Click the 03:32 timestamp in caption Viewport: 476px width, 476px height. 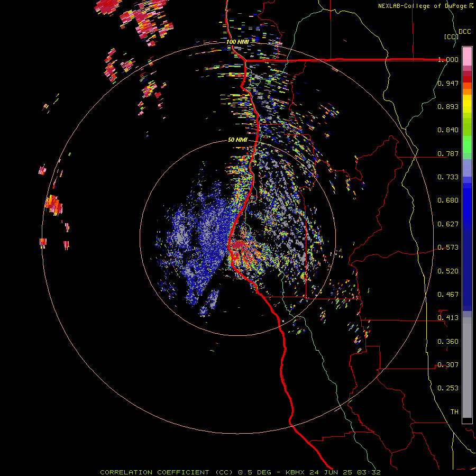(369, 472)
